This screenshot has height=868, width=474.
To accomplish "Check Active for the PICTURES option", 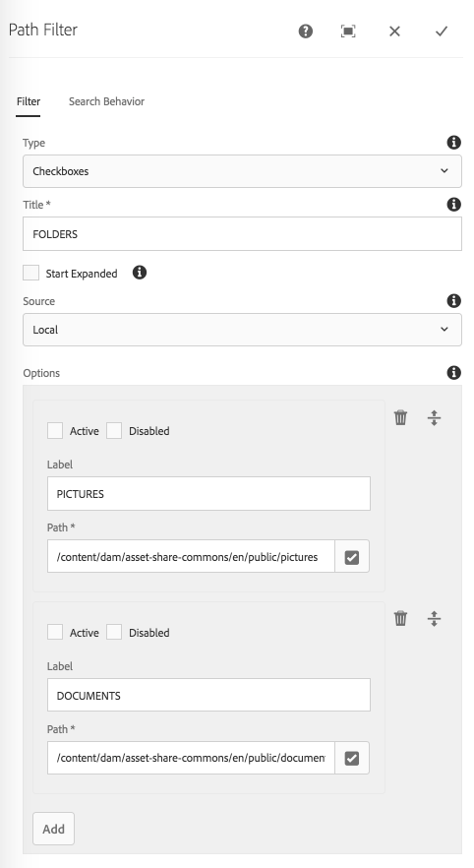I will coord(55,431).
